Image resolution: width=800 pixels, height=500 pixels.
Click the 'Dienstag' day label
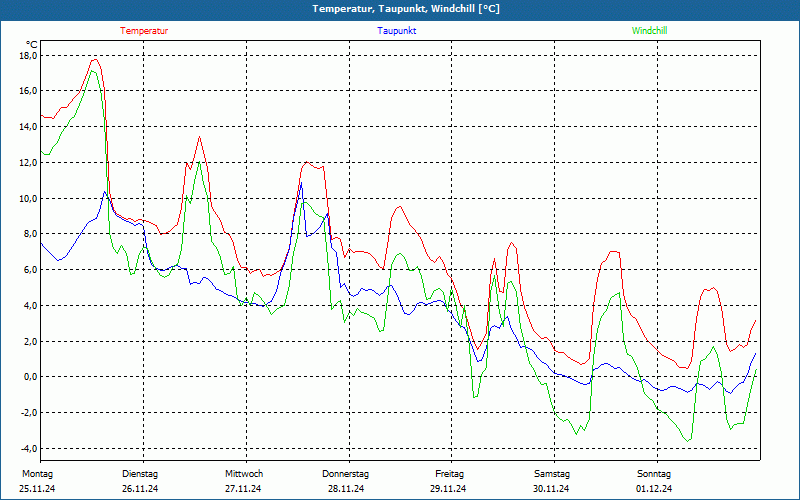tap(140, 474)
